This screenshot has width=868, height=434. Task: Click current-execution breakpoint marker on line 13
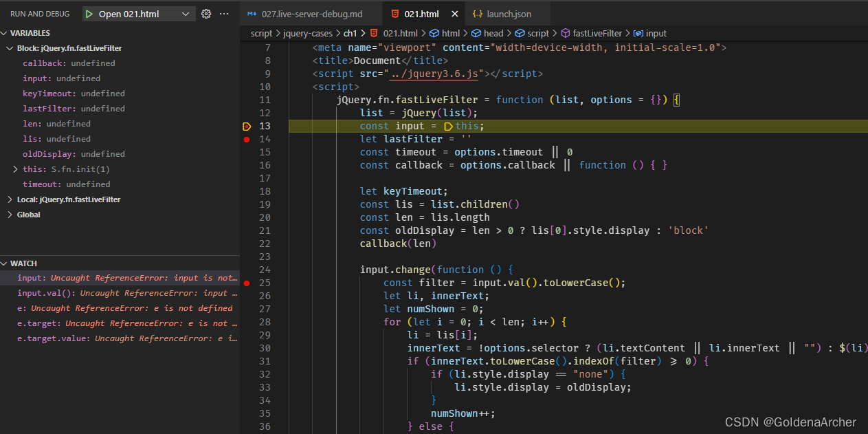point(247,126)
